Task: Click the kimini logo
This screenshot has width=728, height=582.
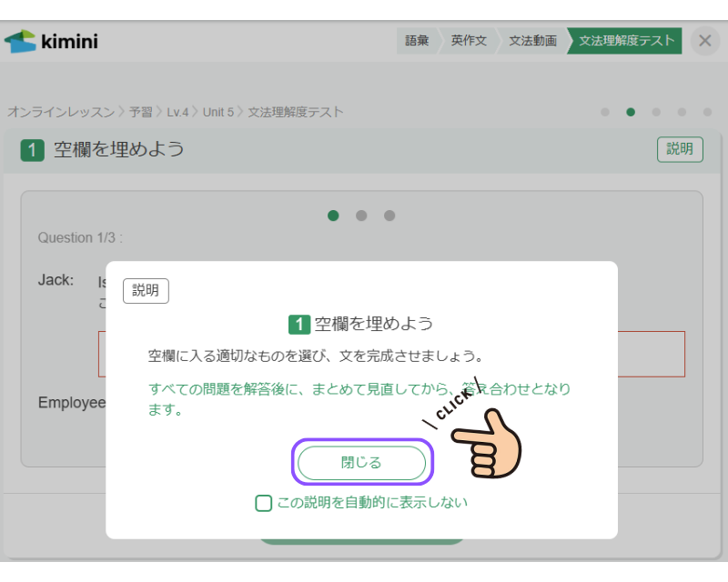Action: coord(51,42)
